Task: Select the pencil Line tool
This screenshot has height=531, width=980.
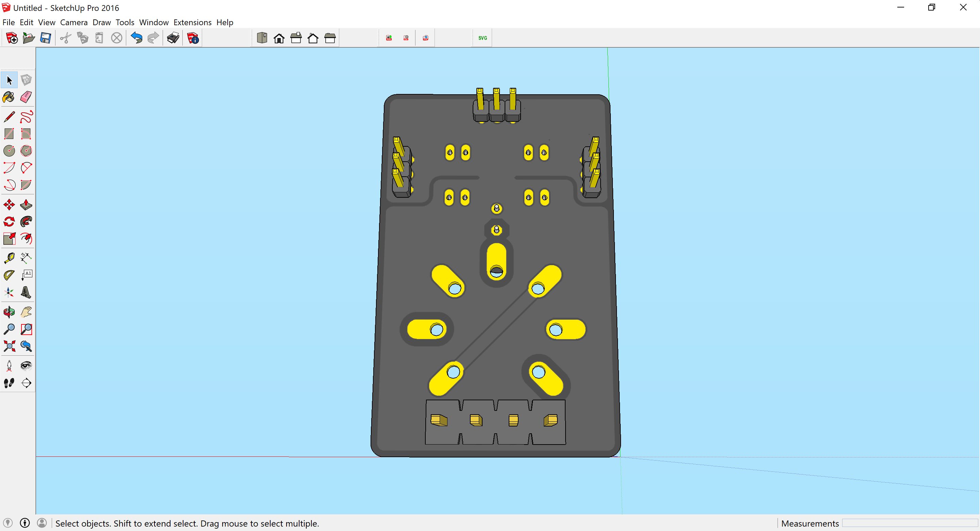Action: 9,116
